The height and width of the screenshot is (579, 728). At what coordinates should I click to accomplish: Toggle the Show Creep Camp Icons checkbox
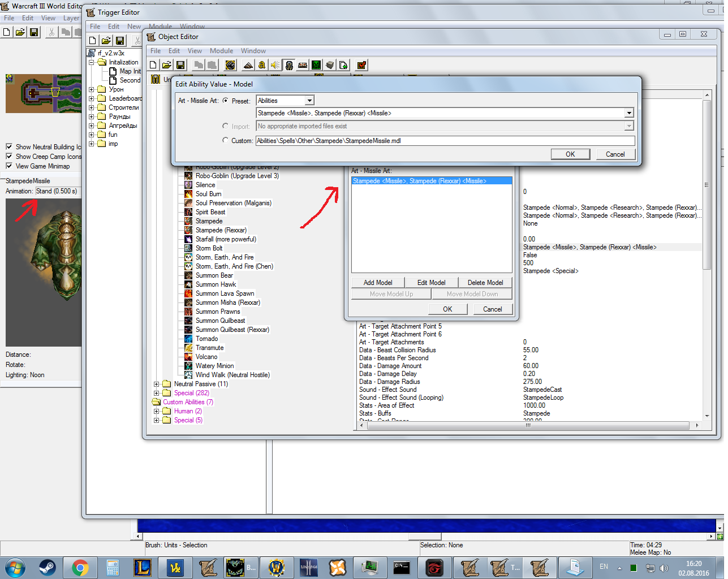9,156
